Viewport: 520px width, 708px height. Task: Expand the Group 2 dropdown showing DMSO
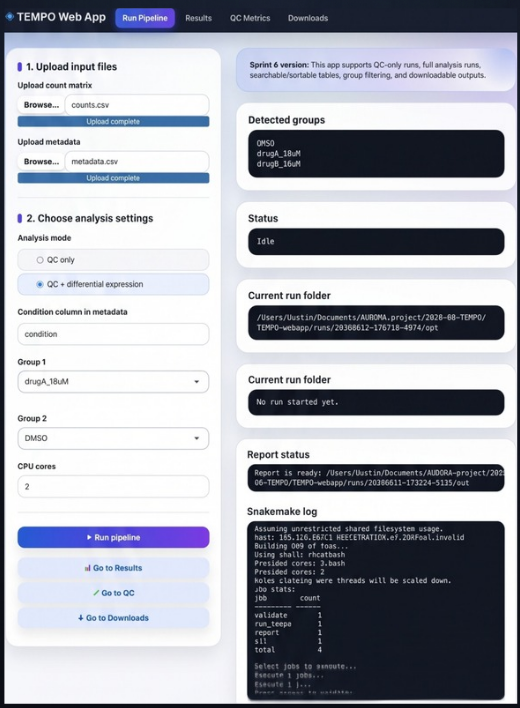click(x=113, y=438)
